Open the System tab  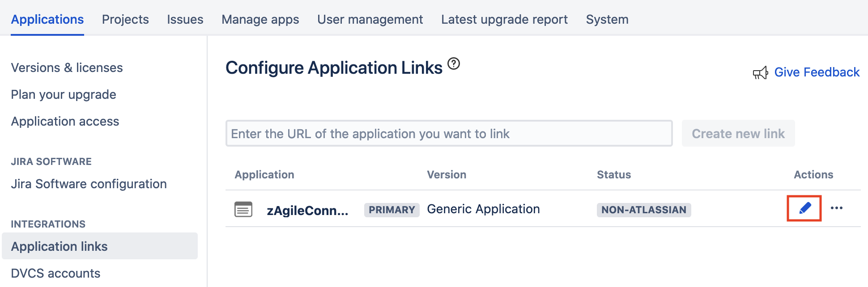point(607,19)
